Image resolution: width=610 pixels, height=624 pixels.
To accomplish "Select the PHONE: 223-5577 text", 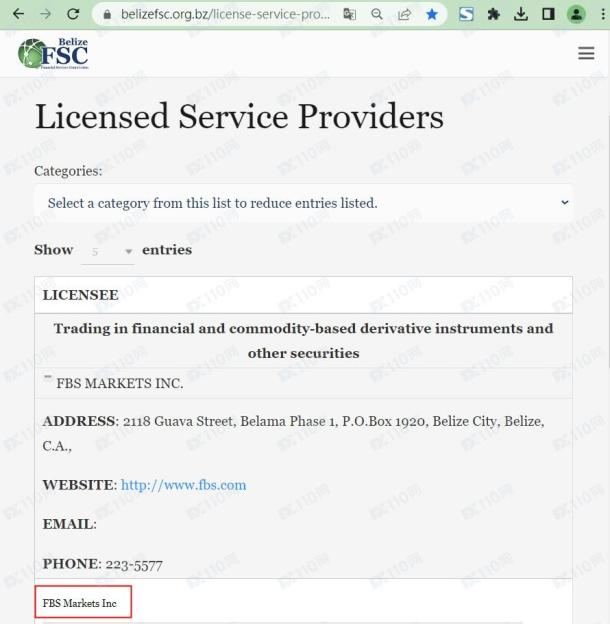I will click(103, 564).
